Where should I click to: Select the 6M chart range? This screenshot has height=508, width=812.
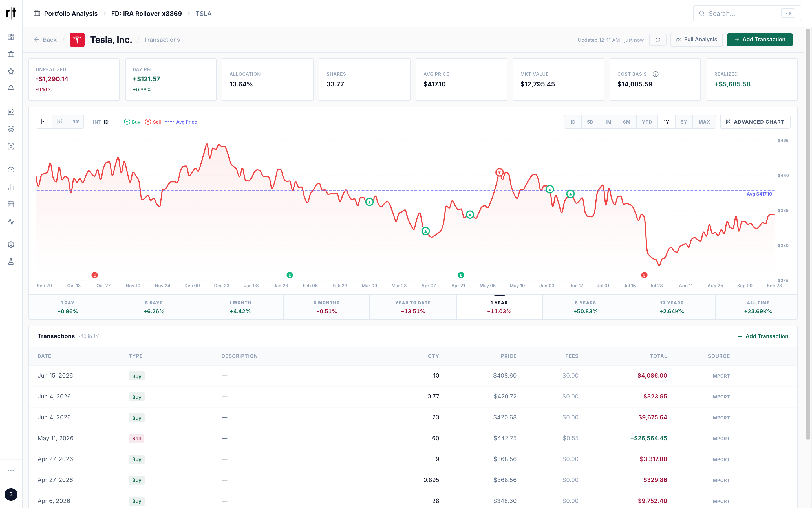click(626, 122)
